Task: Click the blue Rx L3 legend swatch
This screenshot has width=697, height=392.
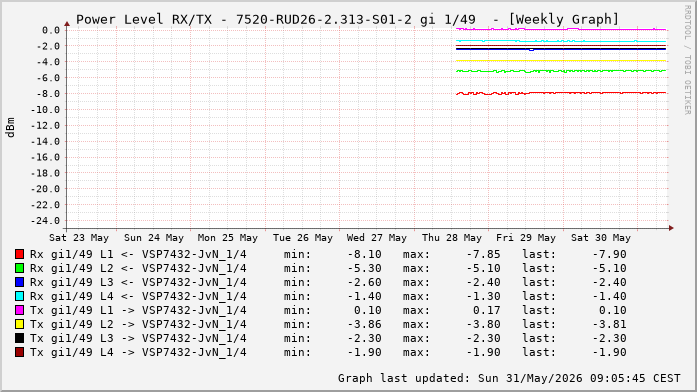Action: pos(19,282)
